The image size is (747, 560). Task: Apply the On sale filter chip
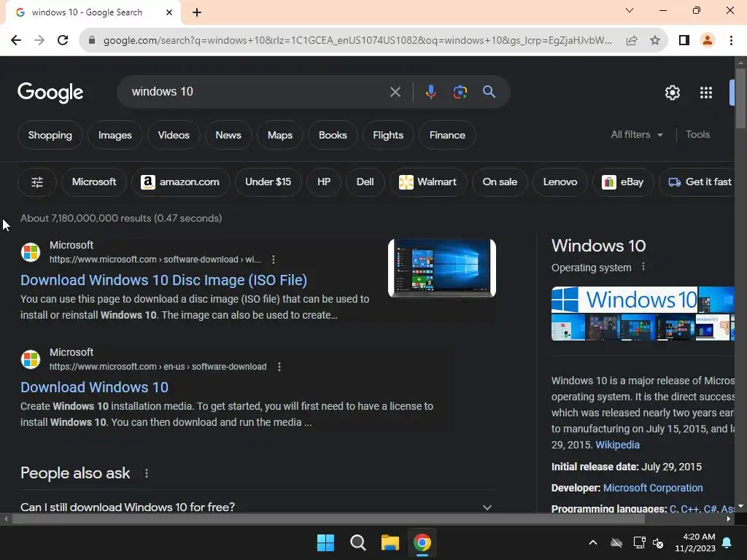pos(500,182)
